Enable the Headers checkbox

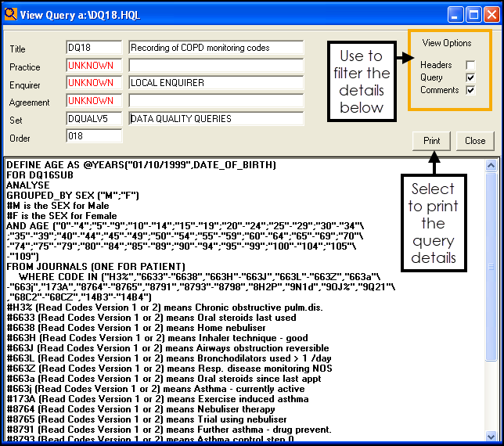coord(470,65)
